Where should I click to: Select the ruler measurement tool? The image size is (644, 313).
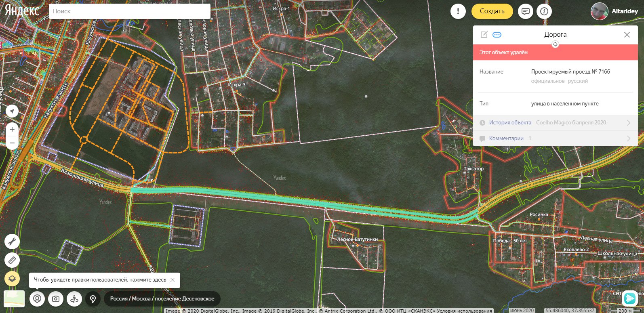[12, 260]
